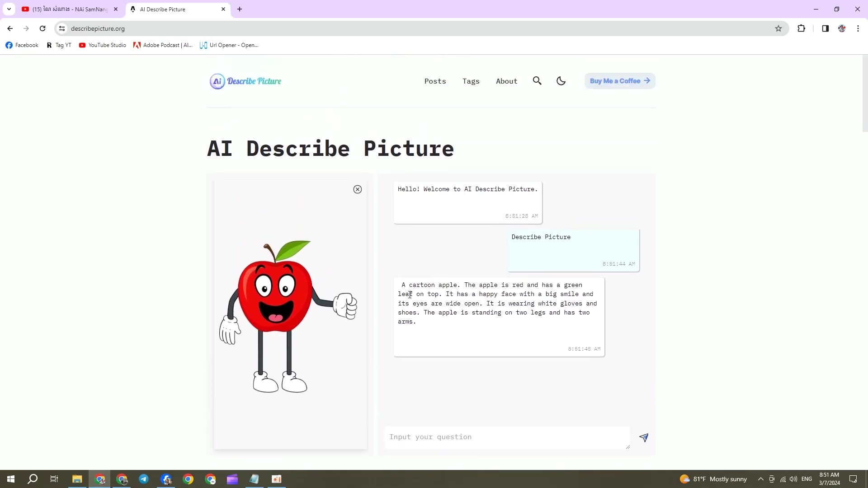The width and height of the screenshot is (868, 488).
Task: Toggle dark mode with moon icon
Action: (561, 81)
